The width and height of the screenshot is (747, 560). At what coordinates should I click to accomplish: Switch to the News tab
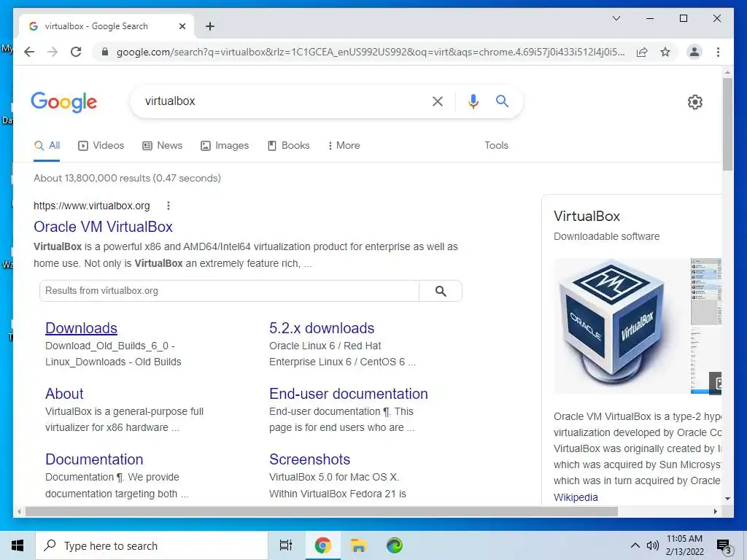click(x=163, y=146)
